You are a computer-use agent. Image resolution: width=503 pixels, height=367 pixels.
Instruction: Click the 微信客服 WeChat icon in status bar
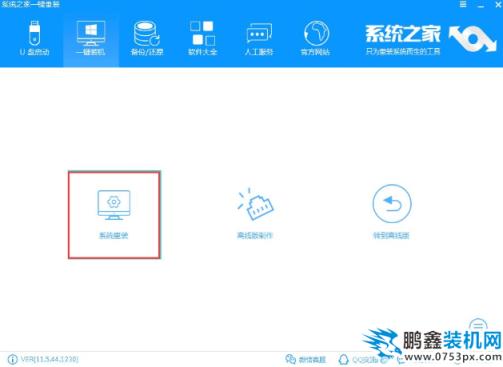click(291, 359)
